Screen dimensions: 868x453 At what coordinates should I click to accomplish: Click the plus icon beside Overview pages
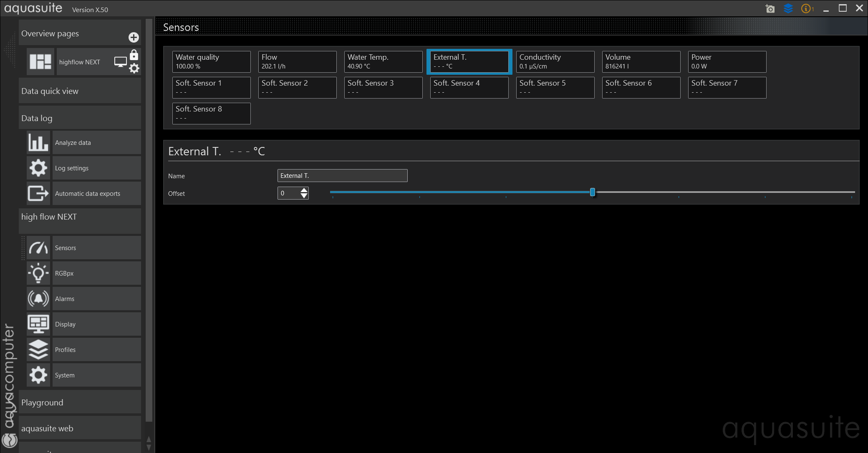point(134,38)
